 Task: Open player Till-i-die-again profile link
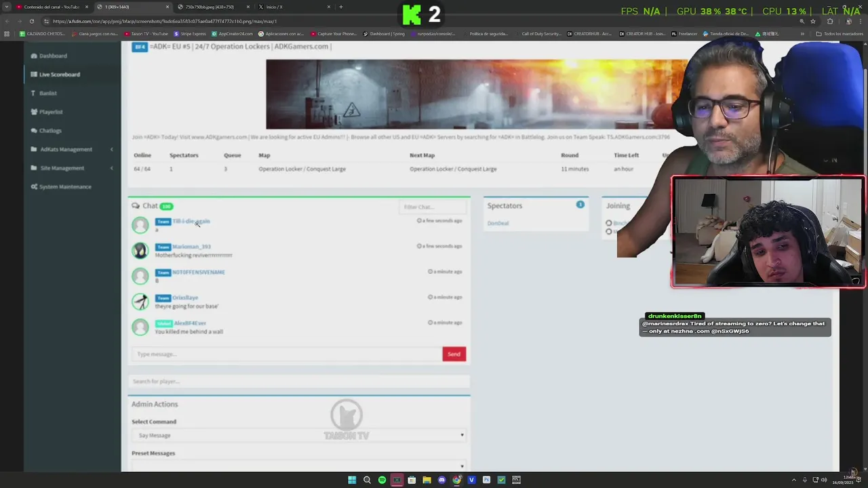[191, 221]
